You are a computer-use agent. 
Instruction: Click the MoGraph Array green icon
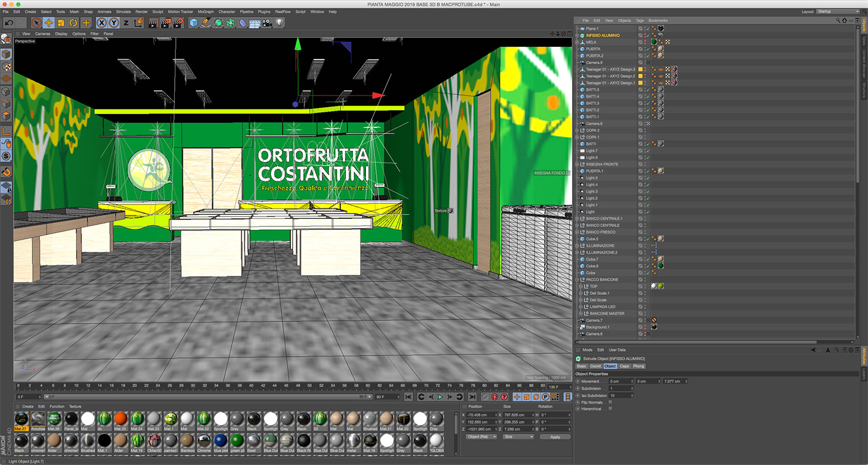coord(230,23)
